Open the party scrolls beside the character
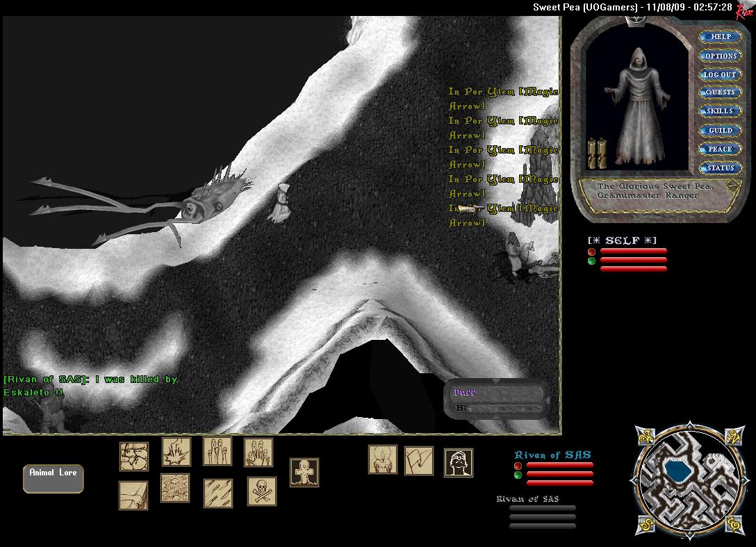The image size is (756, 547). coord(597,153)
